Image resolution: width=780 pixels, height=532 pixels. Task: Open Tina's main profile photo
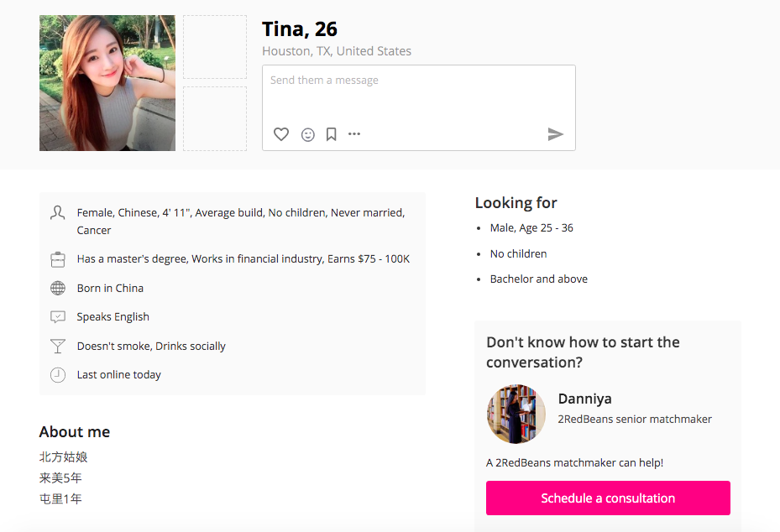(x=107, y=83)
